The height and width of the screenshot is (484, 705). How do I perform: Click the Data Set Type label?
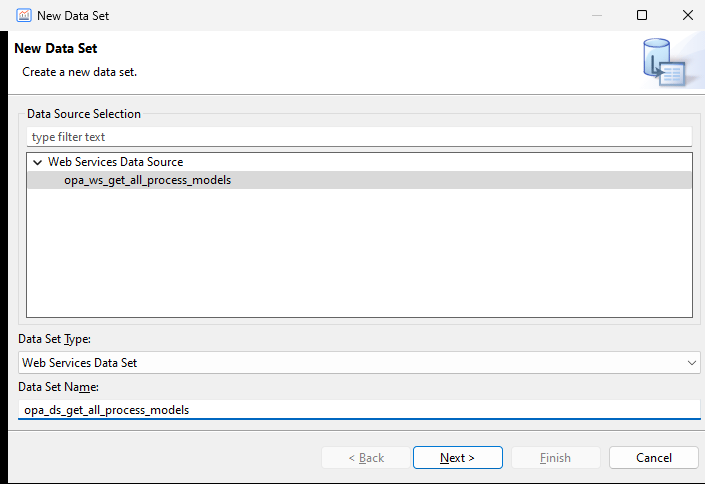tap(54, 339)
